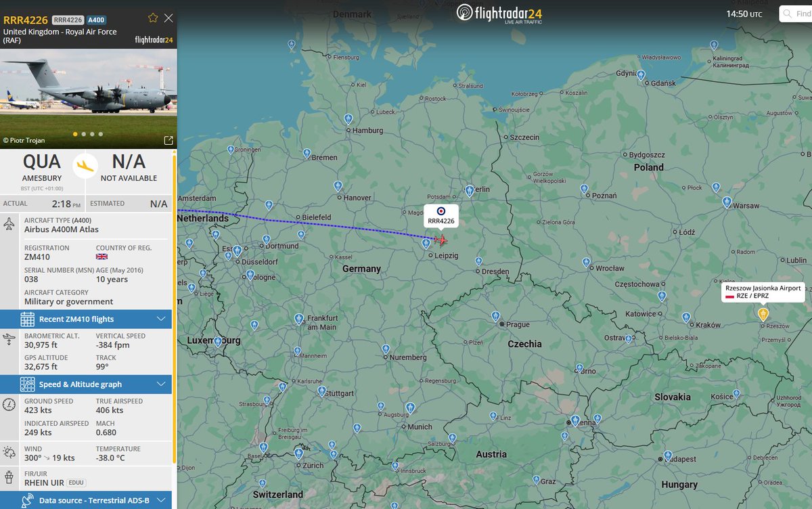Select the Katowice airport pin
Image resolution: width=812 pixels, height=509 pixels.
[662, 296]
